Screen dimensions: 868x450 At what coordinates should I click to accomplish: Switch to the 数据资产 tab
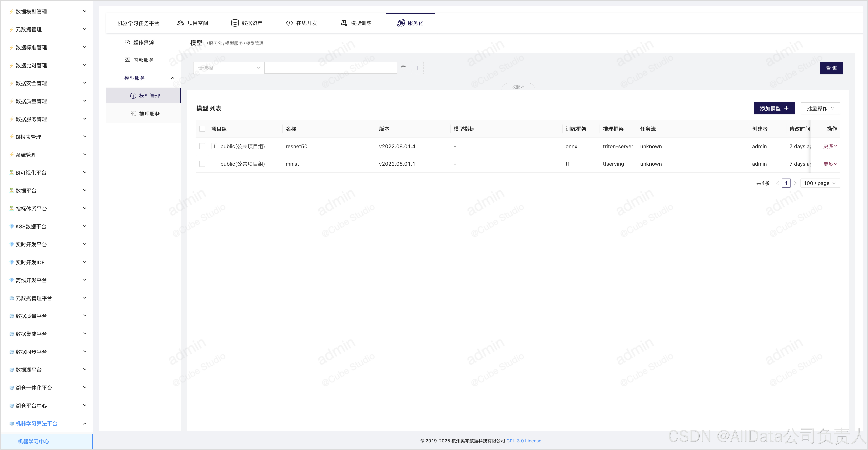[247, 23]
